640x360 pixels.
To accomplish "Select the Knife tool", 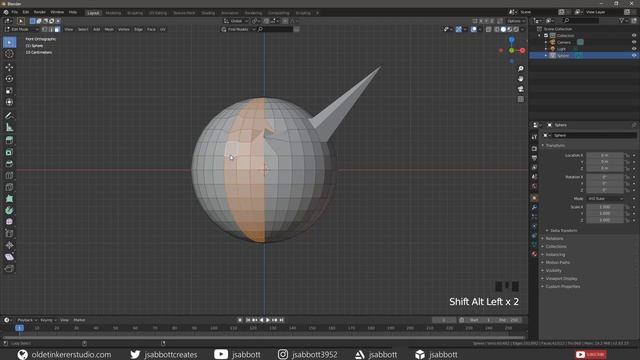I will coord(9,187).
